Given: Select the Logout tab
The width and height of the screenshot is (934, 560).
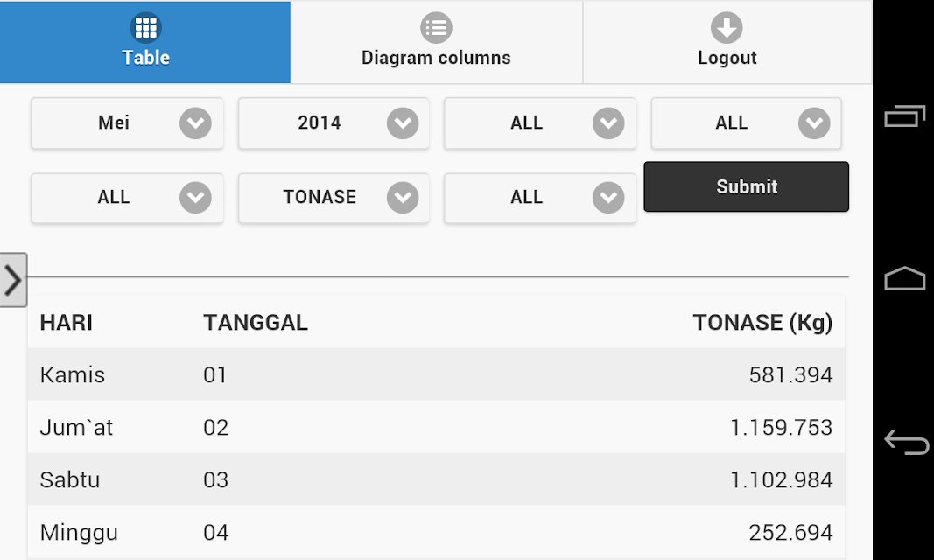Looking at the screenshot, I should (727, 42).
